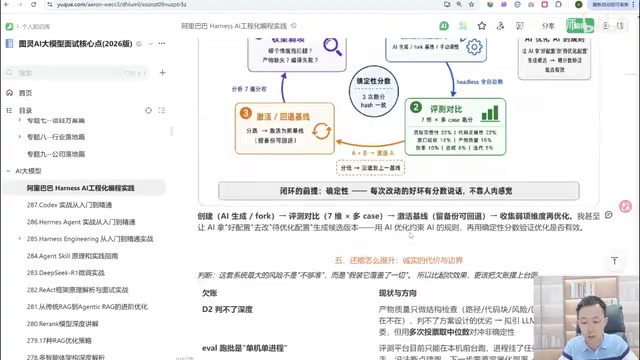Open the browser profile avatar
The image size is (640, 360).
(578, 4)
